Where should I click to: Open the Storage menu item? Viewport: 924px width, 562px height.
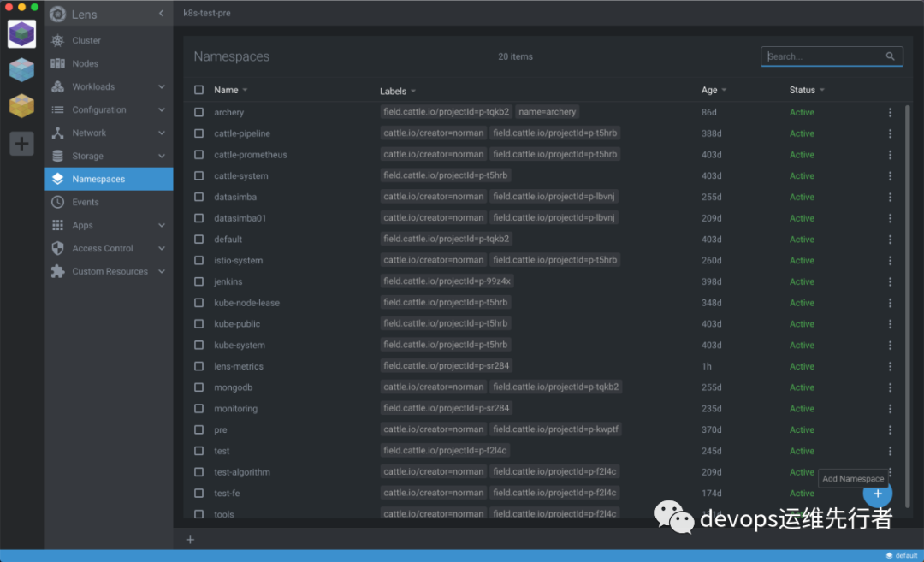tap(109, 156)
